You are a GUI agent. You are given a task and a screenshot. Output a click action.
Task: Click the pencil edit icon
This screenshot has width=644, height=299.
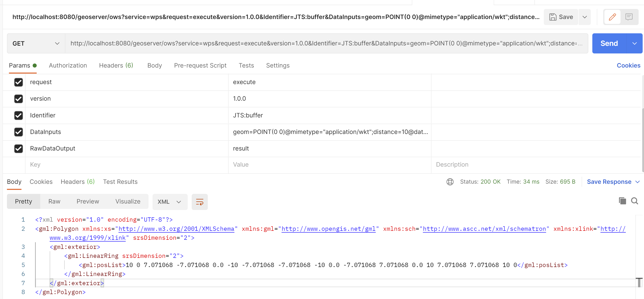[x=612, y=17]
